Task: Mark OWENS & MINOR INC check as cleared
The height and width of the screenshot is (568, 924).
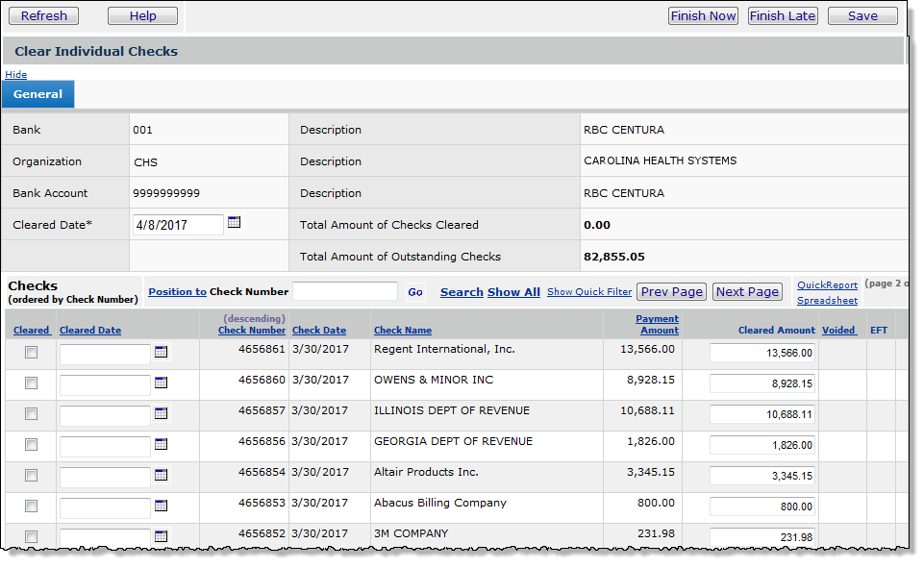Action: pos(30,383)
